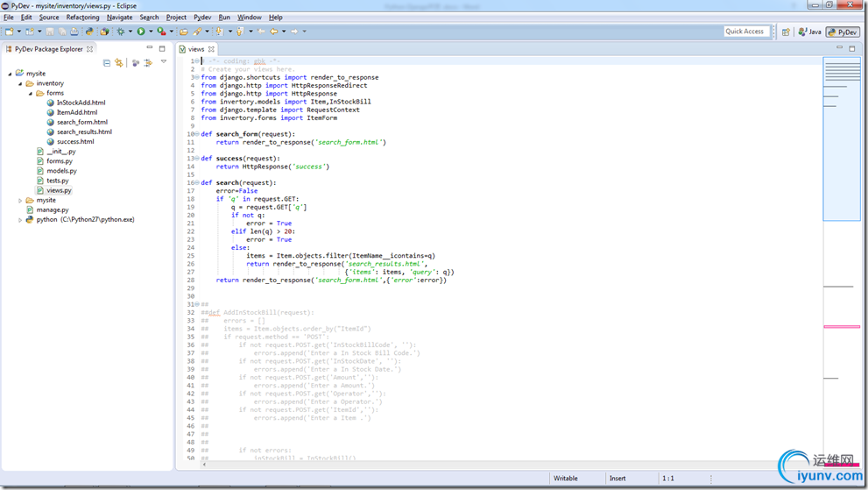Open the Back history dropdown arrow
The height and width of the screenshot is (490, 868).
point(284,32)
